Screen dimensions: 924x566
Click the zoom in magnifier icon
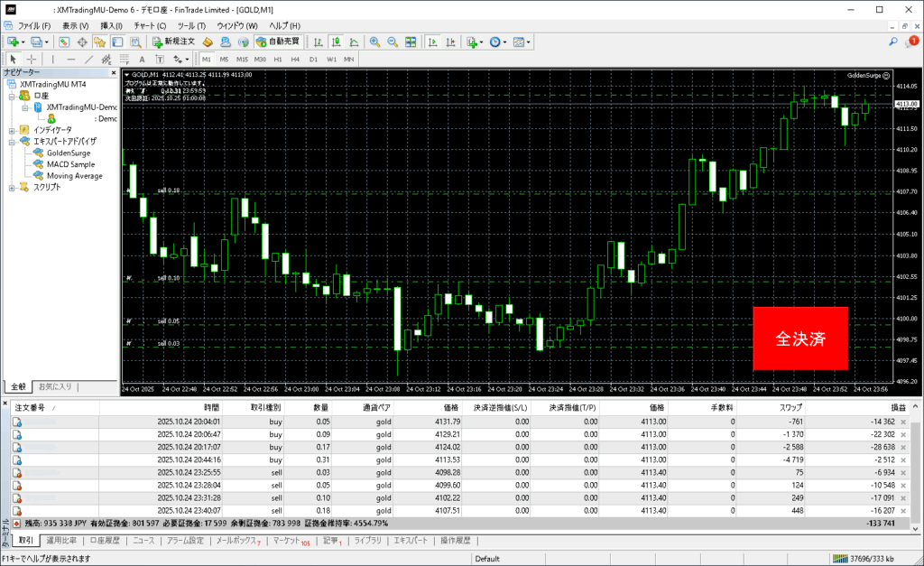coord(374,42)
